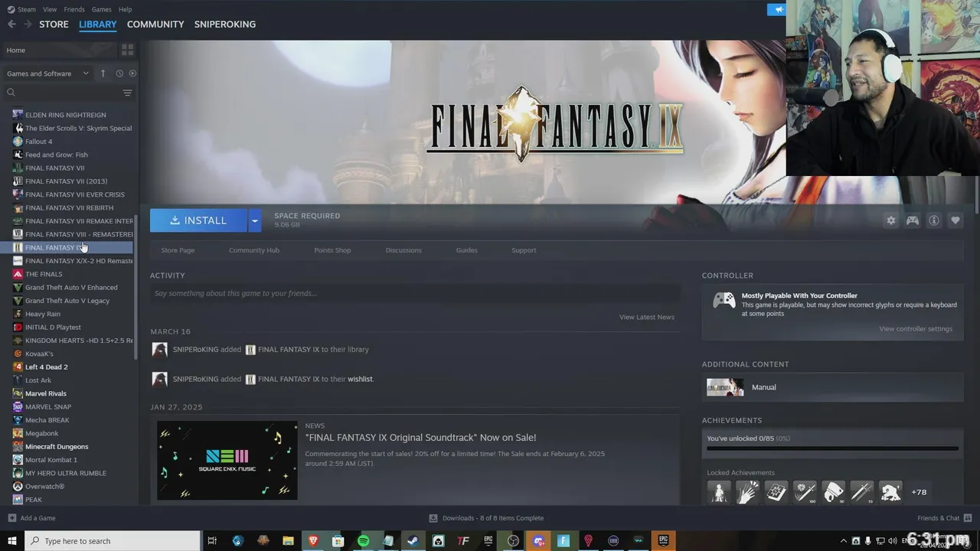980x551 pixels.
Task: Select Minecraft Dungeons in library list
Action: (x=57, y=447)
